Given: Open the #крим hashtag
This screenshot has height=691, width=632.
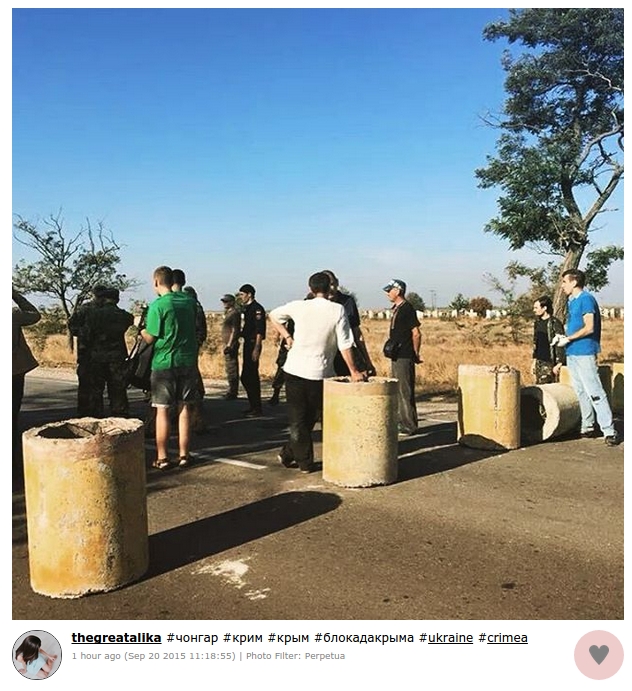Looking at the screenshot, I should (243, 638).
